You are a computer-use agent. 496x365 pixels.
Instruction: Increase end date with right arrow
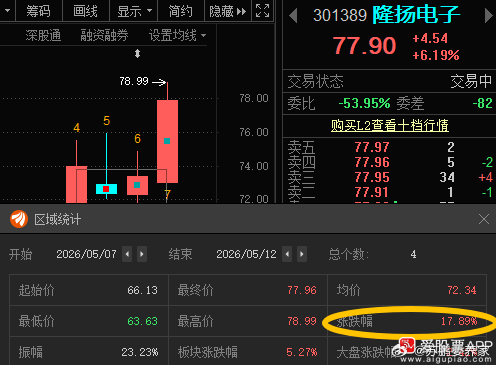click(302, 254)
